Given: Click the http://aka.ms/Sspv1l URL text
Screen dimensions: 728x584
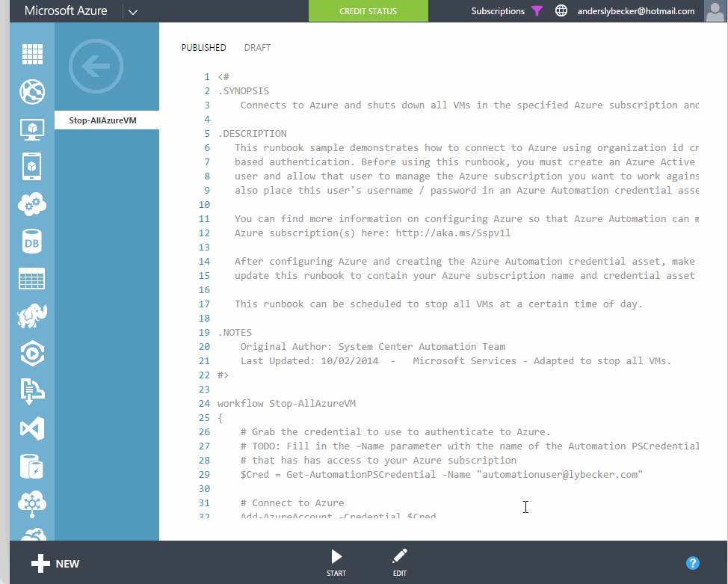Looking at the screenshot, I should [x=453, y=233].
